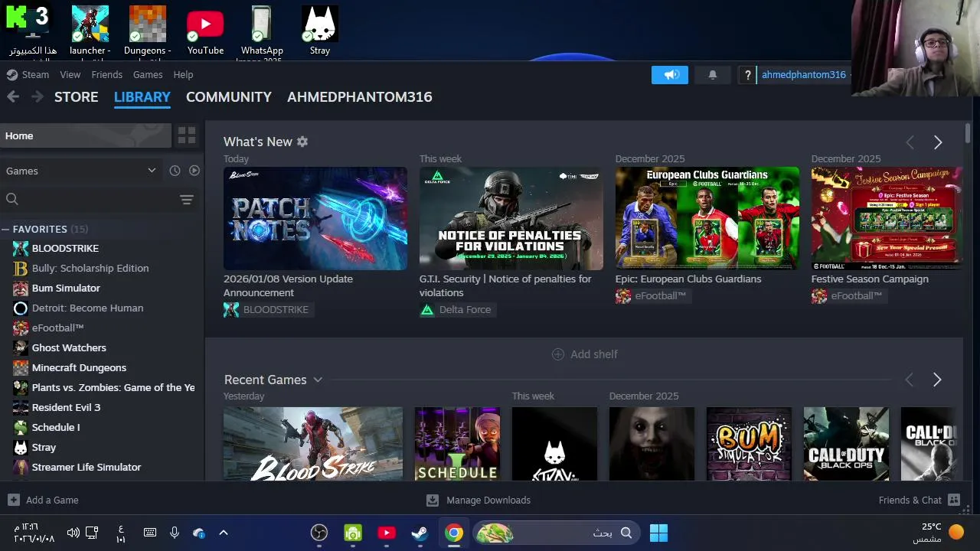Open Dungeons desktop shortcut
Screen dimensions: 980x551
pos(147,31)
